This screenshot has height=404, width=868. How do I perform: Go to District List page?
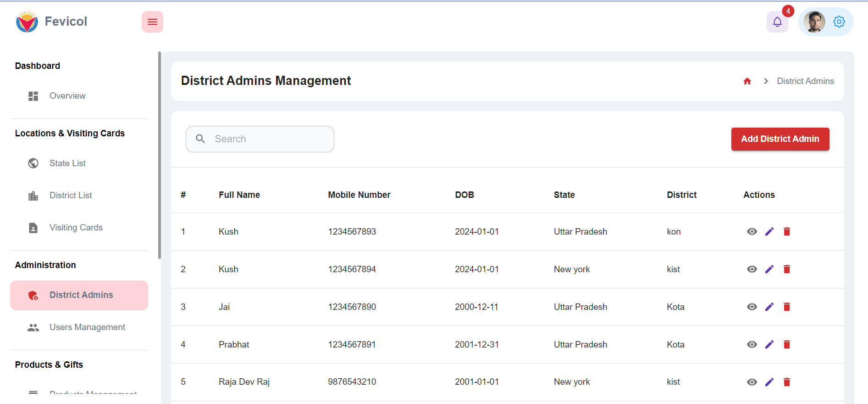point(71,196)
